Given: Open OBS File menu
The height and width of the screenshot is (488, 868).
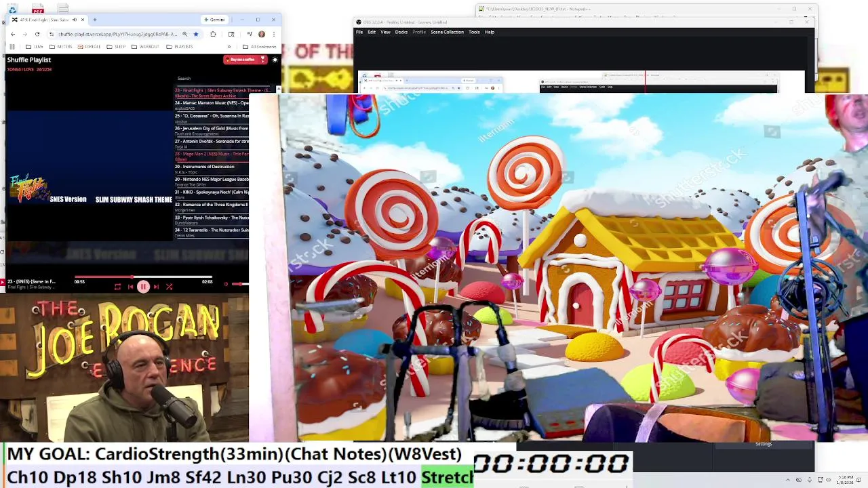Looking at the screenshot, I should click(x=359, y=32).
